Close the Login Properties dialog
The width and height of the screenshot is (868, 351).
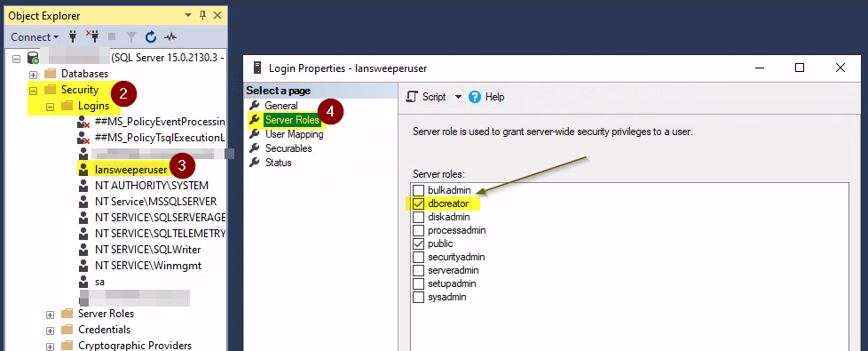click(840, 68)
